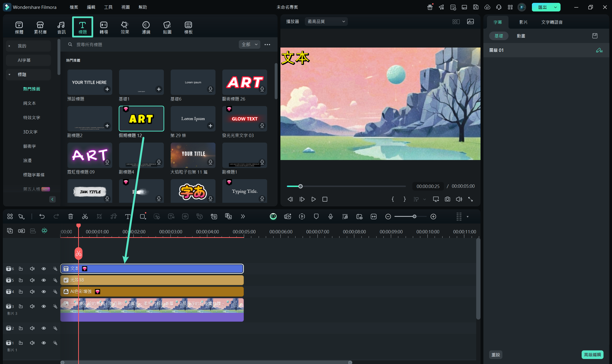Open the 效果 effects panel
This screenshot has width=612, height=364.
[x=125, y=27]
